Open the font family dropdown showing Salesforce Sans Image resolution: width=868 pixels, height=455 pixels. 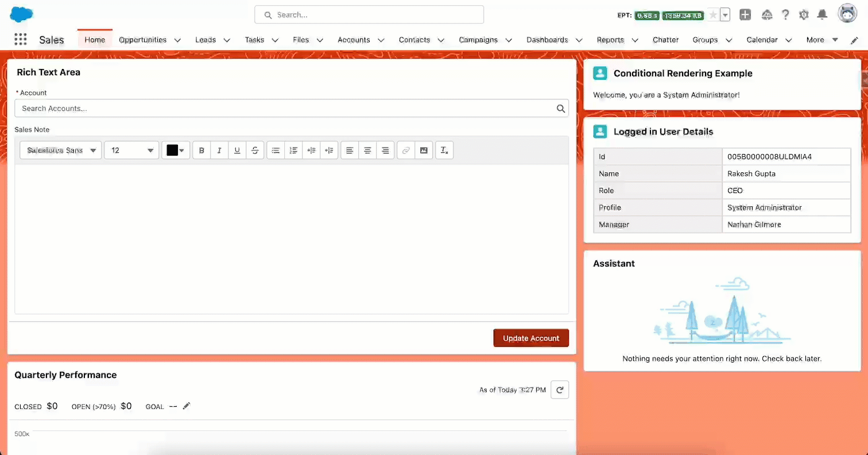[x=60, y=150]
